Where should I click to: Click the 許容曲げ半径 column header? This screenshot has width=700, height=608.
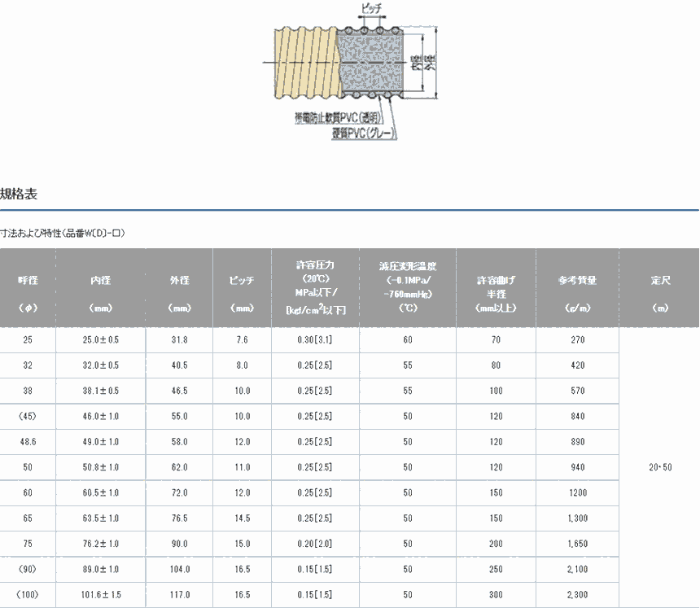click(x=496, y=287)
